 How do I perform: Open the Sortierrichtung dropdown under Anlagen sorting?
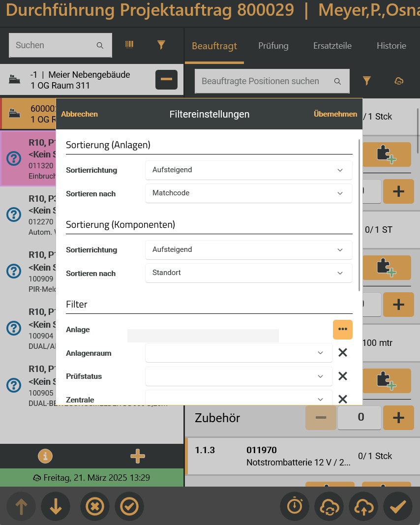click(248, 170)
